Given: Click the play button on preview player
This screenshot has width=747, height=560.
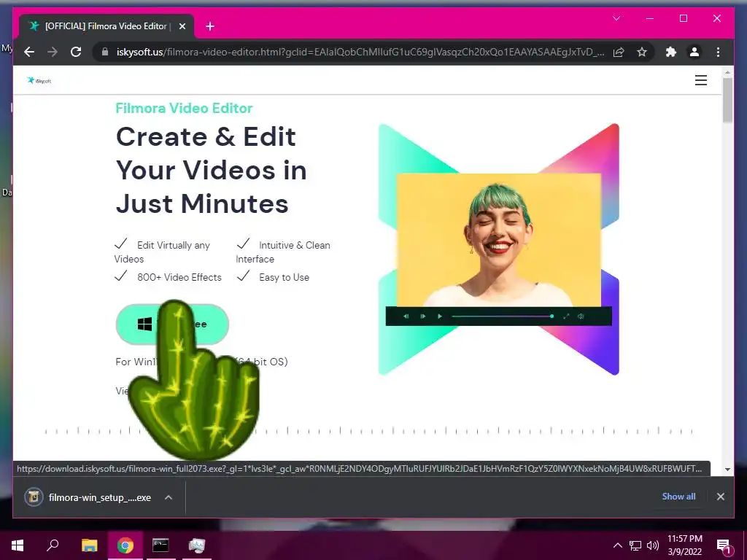Looking at the screenshot, I should point(440,316).
